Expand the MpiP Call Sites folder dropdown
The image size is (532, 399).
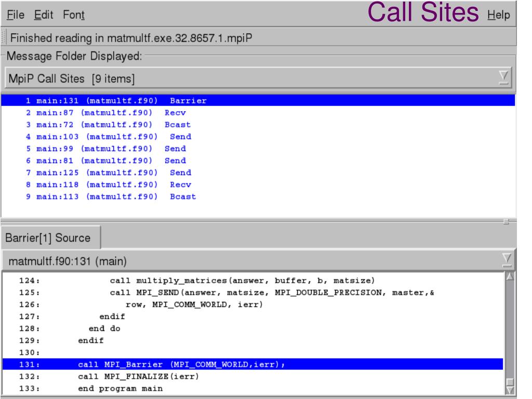tap(249, 79)
